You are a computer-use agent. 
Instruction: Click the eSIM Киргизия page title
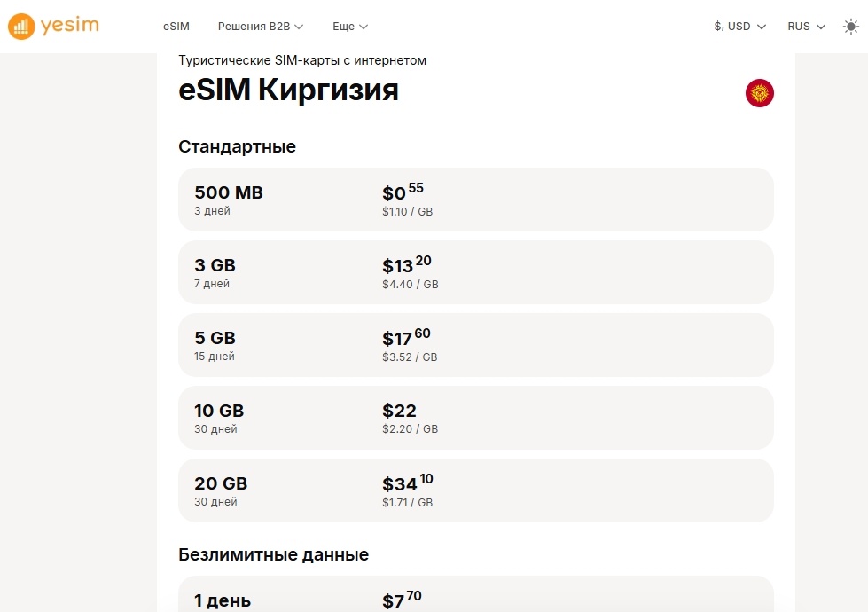click(288, 90)
